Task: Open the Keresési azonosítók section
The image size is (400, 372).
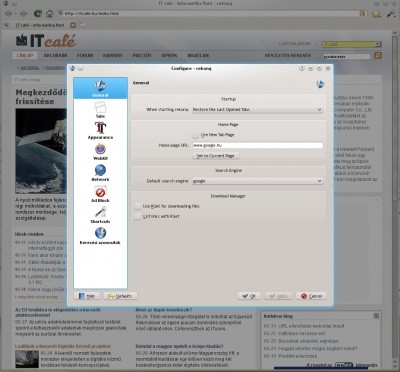Action: (100, 236)
